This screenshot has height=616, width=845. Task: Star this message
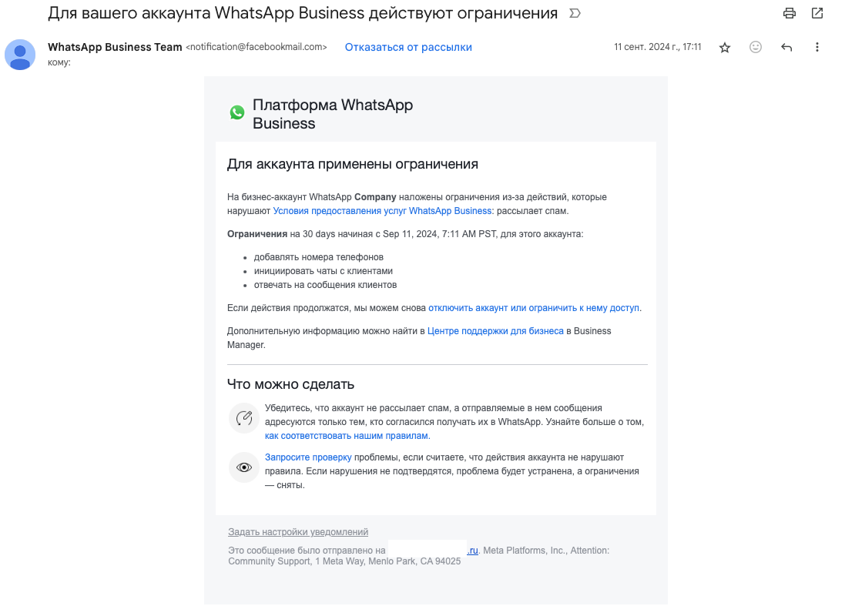(724, 47)
